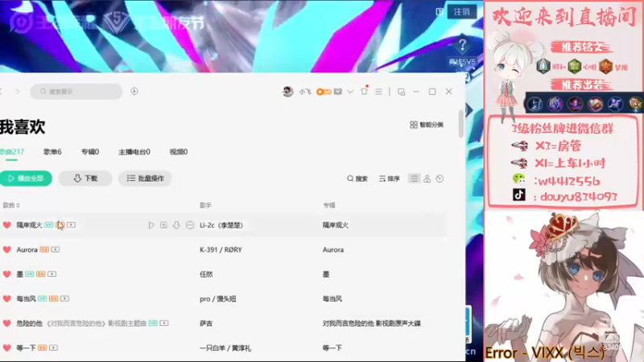Unlike 隔岸观火 with its red heart

(7, 225)
